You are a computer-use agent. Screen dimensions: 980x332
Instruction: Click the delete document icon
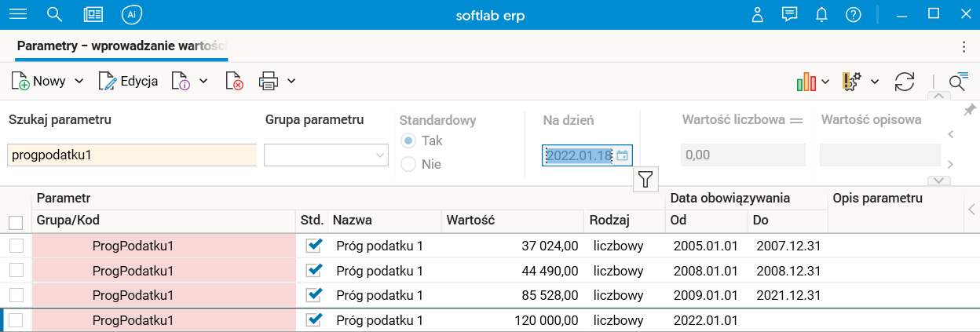234,80
